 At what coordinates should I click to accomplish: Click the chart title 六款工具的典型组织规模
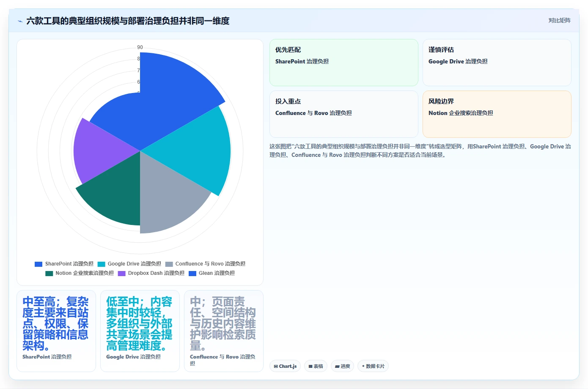pyautogui.click(x=128, y=21)
